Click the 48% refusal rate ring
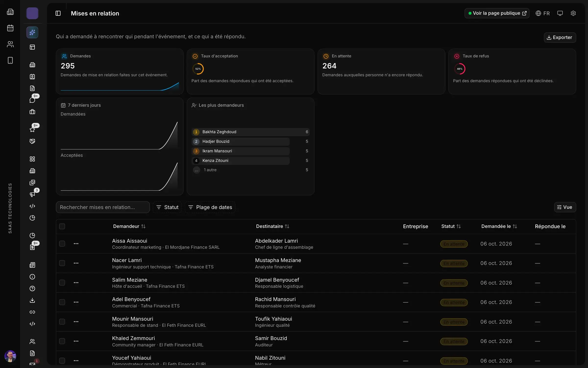The height and width of the screenshot is (368, 588). click(x=460, y=69)
